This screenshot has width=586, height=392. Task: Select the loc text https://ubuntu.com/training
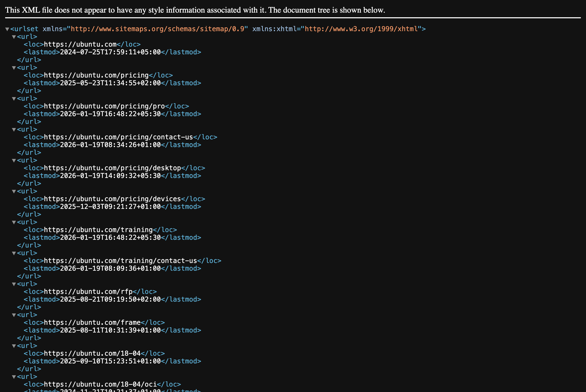click(98, 230)
